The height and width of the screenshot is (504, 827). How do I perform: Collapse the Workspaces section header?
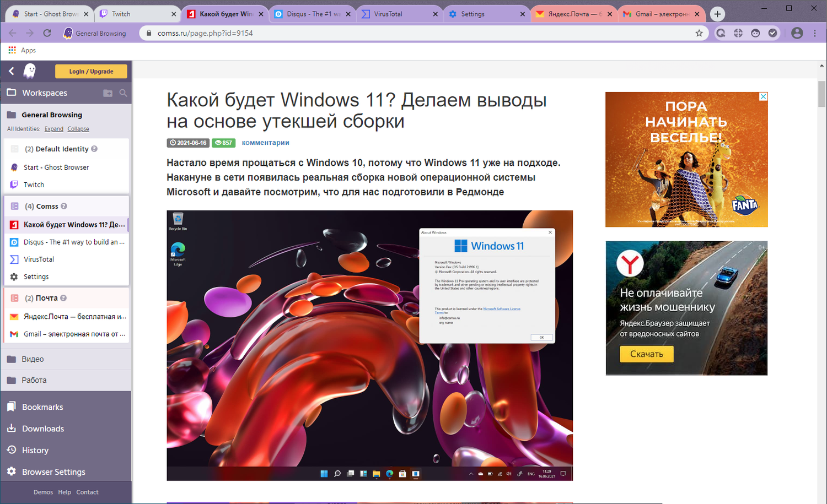45,93
